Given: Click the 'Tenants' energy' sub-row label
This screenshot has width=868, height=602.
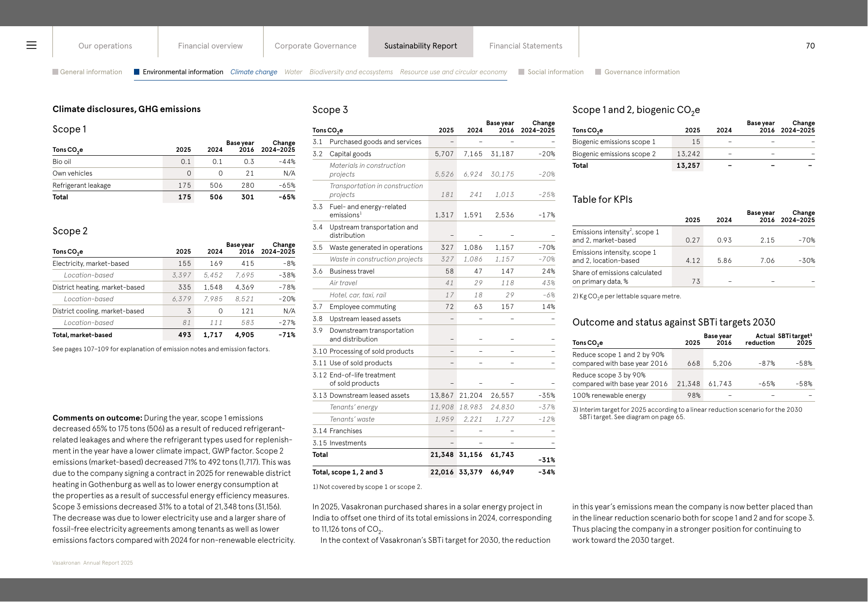Looking at the screenshot, I should click(x=353, y=407).
